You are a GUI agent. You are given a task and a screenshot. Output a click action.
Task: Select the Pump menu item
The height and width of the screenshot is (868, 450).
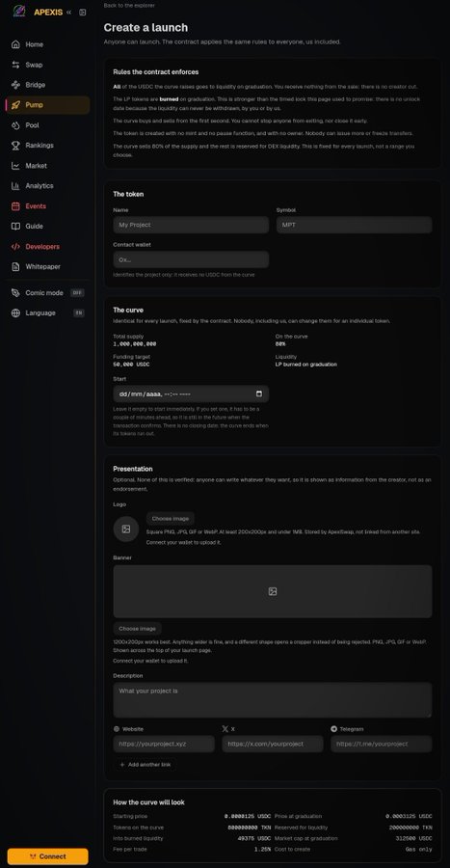[x=47, y=104]
